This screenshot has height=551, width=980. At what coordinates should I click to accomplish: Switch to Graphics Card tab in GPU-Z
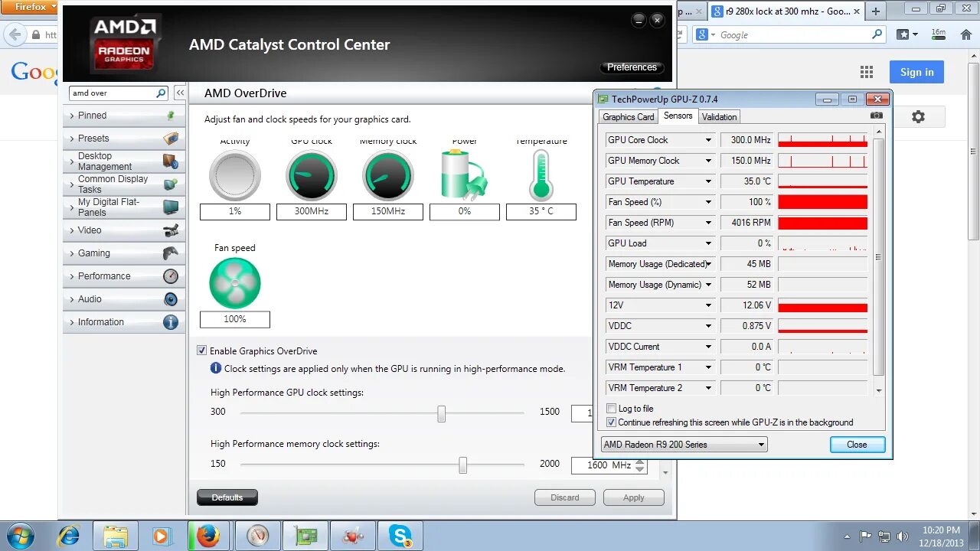click(628, 117)
